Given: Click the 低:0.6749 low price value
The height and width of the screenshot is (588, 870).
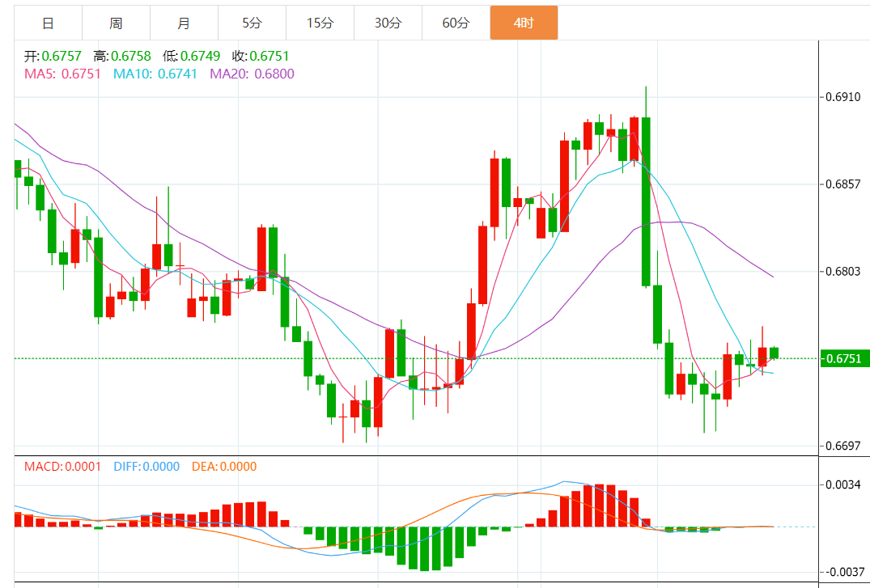Looking at the screenshot, I should (192, 56).
